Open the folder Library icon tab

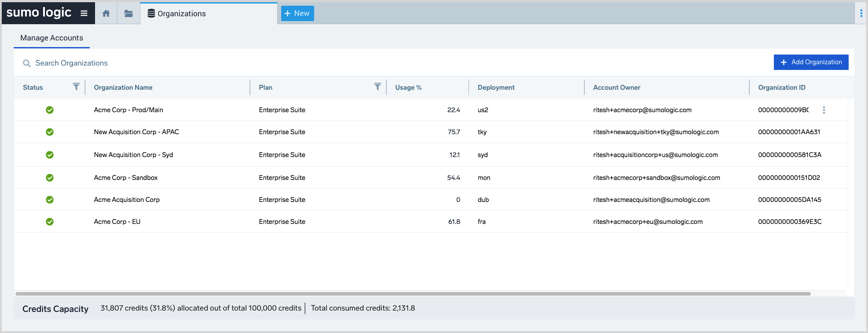click(x=128, y=14)
